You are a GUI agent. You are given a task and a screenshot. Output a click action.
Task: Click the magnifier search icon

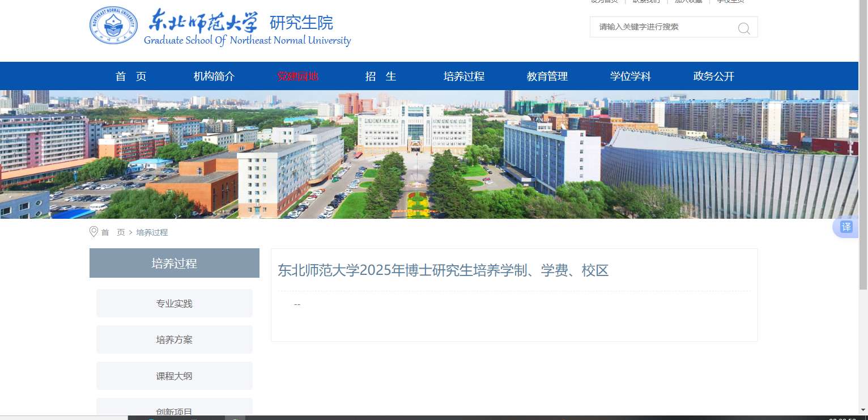(x=743, y=28)
